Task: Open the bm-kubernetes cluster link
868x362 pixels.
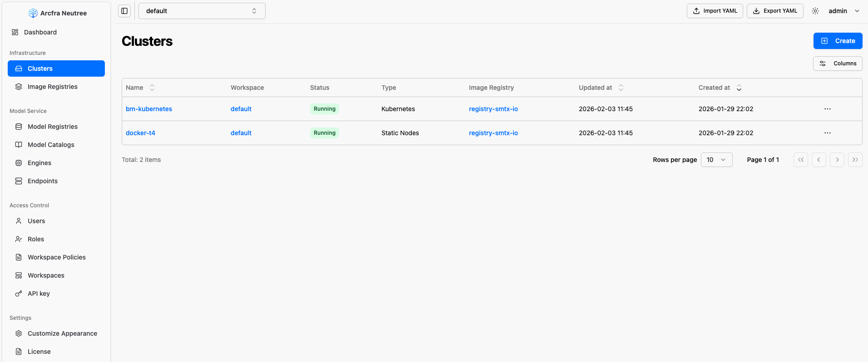Action: (x=149, y=109)
